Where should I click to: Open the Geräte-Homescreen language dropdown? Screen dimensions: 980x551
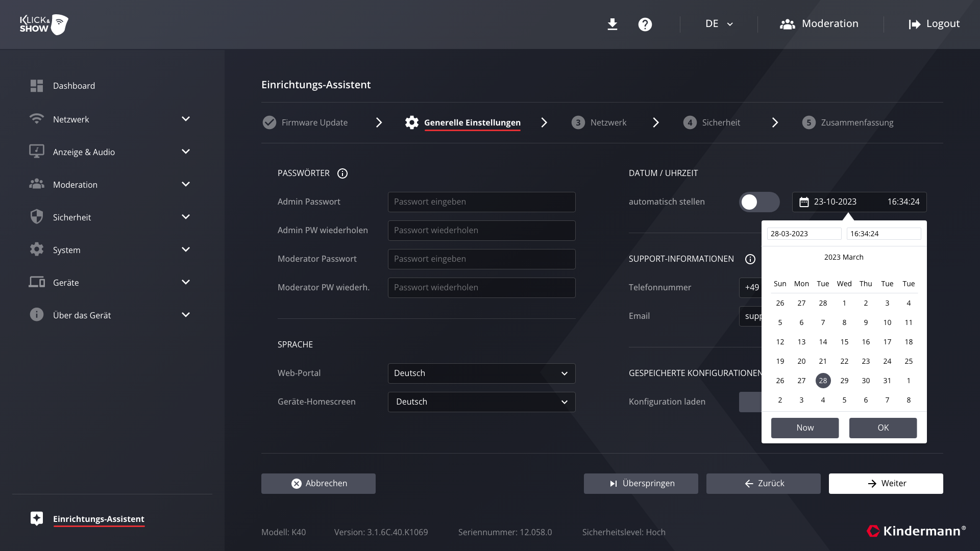click(481, 402)
